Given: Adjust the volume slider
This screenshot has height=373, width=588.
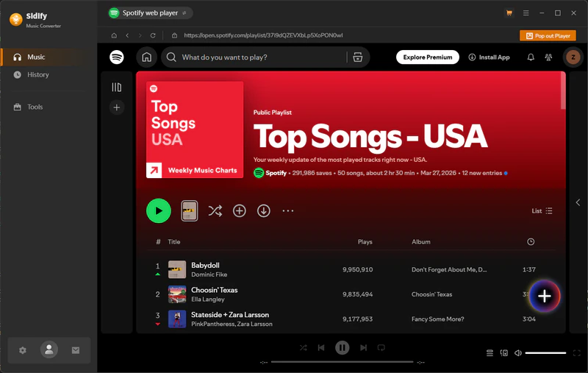Looking at the screenshot, I should point(545,353).
